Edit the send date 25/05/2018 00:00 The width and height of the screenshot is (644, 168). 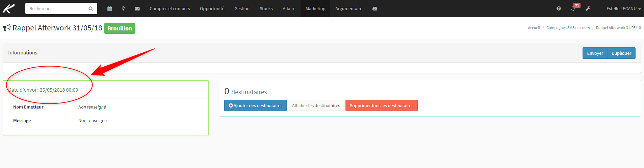pyautogui.click(x=59, y=90)
